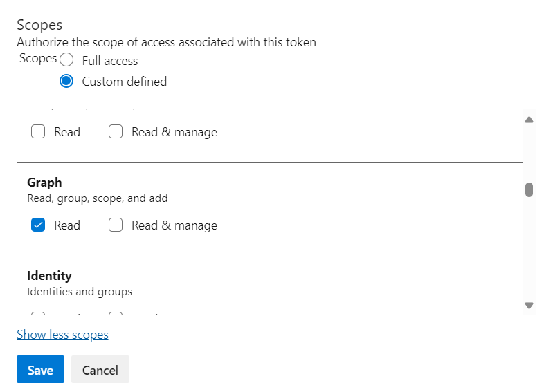Click the Show less scopes link
Image resolution: width=544 pixels, height=392 pixels.
tap(62, 335)
